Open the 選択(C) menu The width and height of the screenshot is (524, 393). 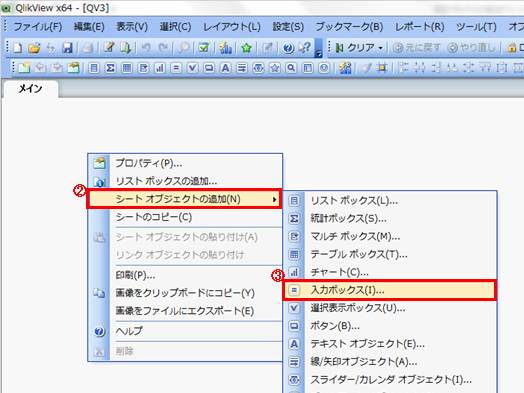[x=175, y=27]
